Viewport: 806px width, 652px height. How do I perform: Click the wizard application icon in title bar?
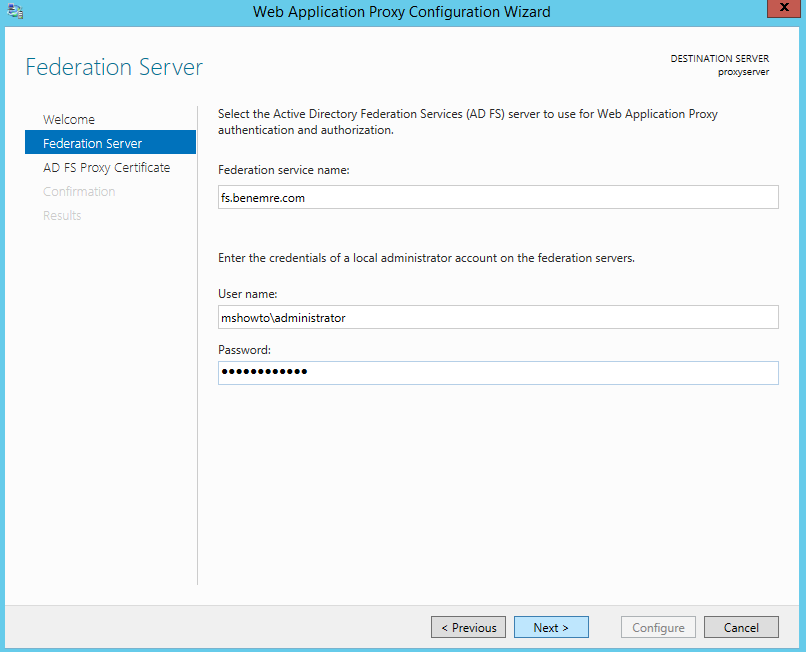pos(15,11)
